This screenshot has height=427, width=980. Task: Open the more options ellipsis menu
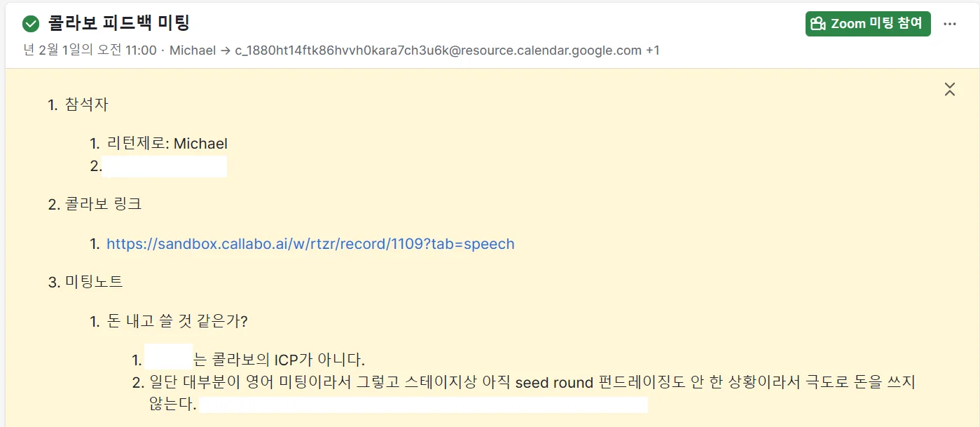point(950,25)
